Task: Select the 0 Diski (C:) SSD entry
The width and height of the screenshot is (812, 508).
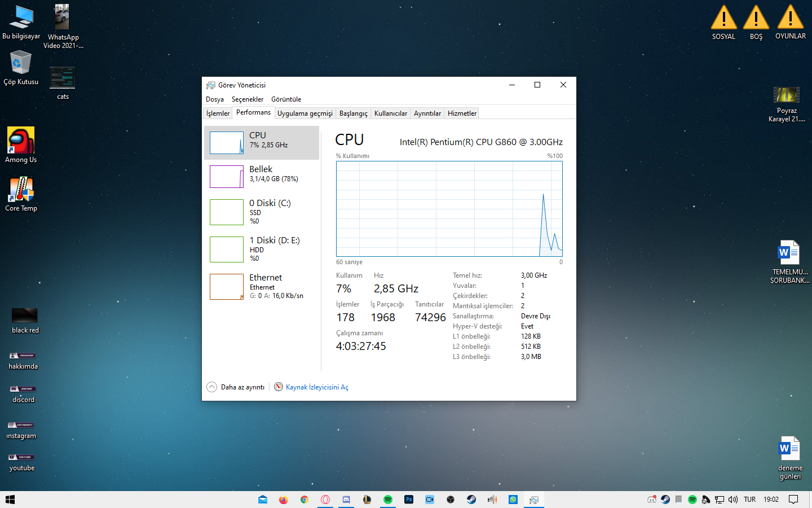Action: click(262, 212)
